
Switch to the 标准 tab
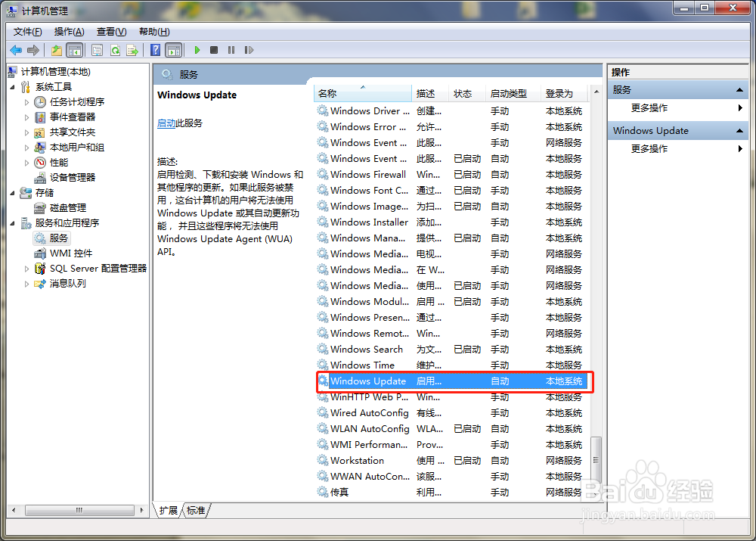tap(196, 511)
